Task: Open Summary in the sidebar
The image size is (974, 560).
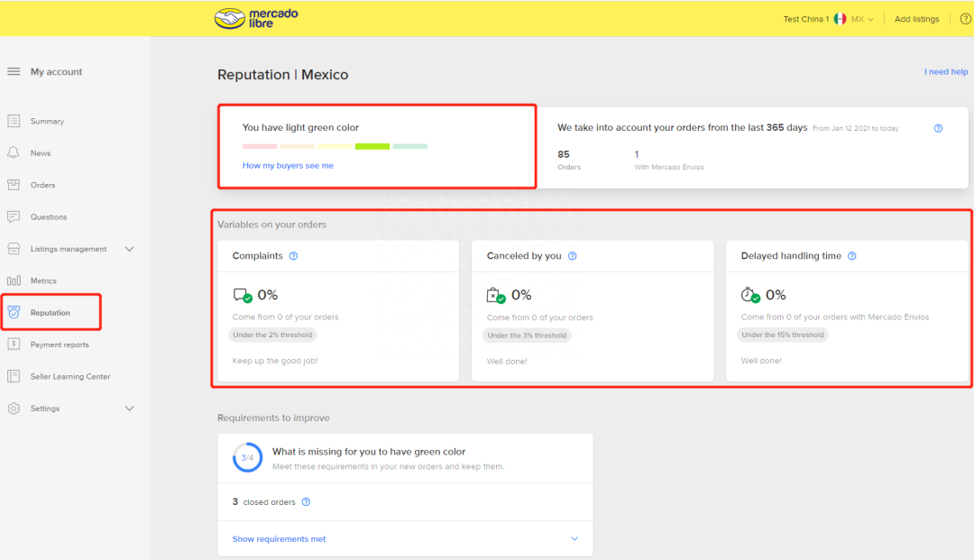Action: click(47, 121)
